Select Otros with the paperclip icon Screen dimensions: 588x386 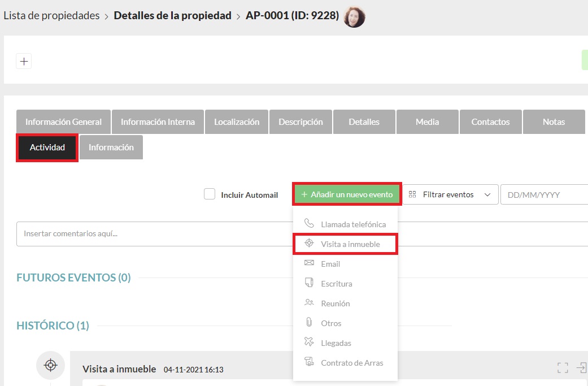pos(331,323)
